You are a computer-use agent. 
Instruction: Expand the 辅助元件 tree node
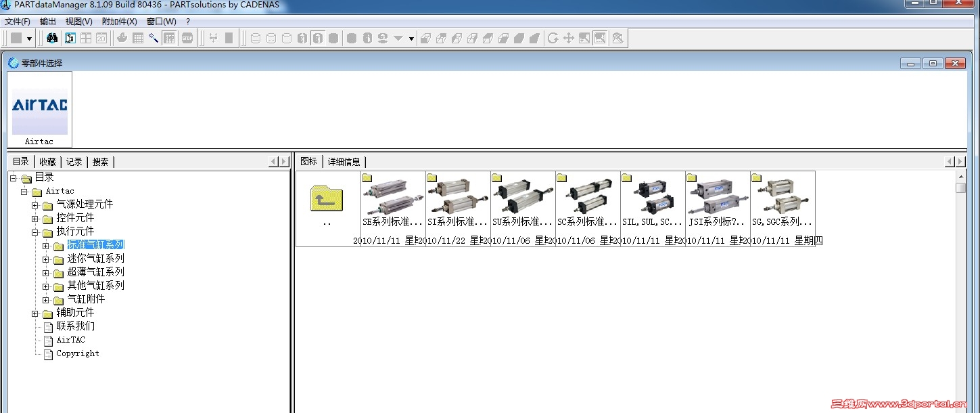point(35,313)
